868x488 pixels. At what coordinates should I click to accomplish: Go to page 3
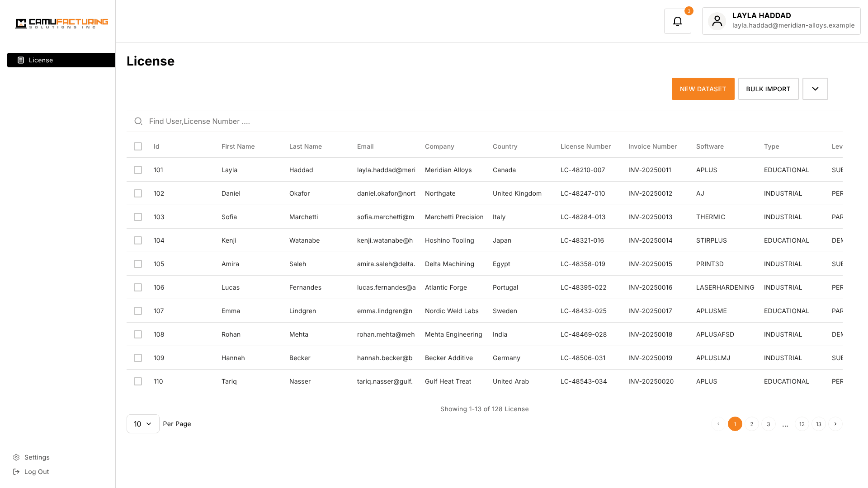coord(769,424)
